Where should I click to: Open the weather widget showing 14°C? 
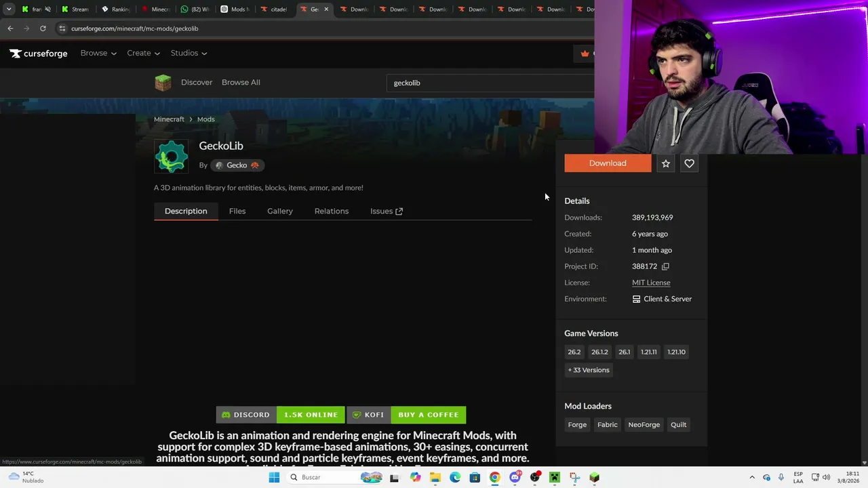[24, 477]
